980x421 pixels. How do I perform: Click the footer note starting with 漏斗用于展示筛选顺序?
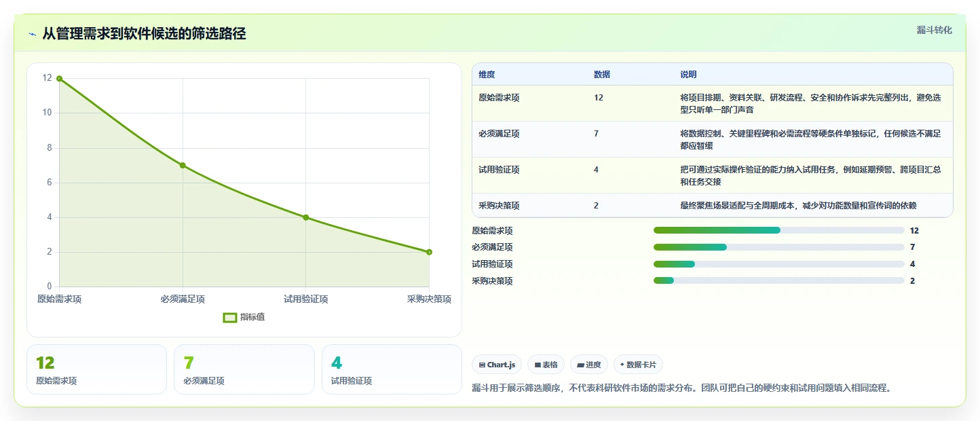681,388
